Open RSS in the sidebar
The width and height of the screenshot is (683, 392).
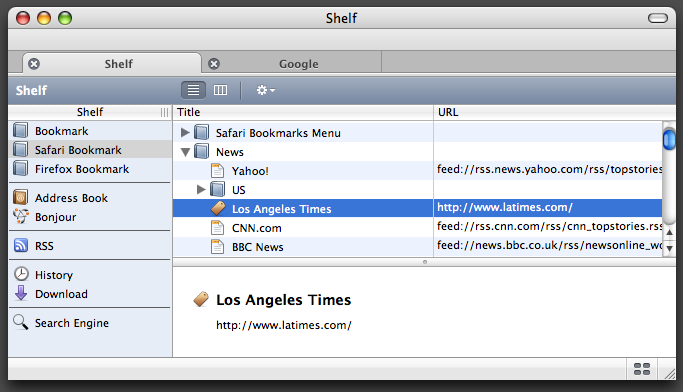tap(90, 246)
